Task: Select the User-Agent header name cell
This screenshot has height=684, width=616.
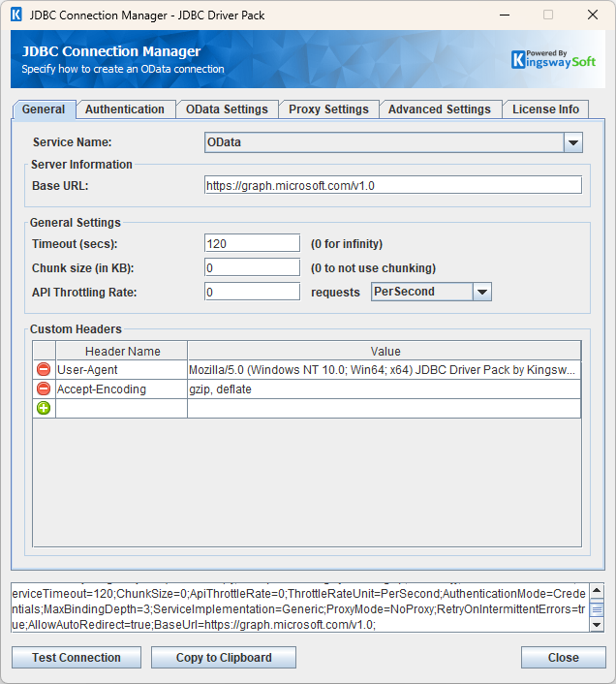Action: (122, 369)
